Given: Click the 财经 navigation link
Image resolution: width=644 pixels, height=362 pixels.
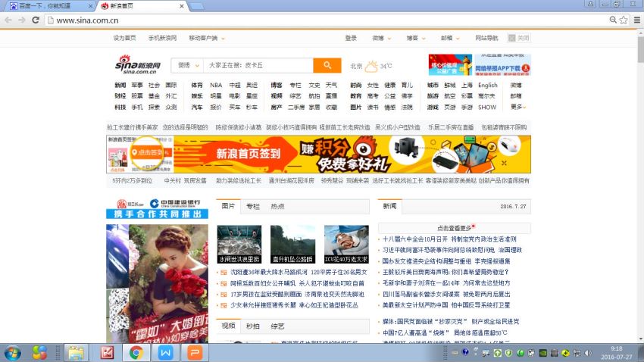Looking at the screenshot, I should pos(120,96).
